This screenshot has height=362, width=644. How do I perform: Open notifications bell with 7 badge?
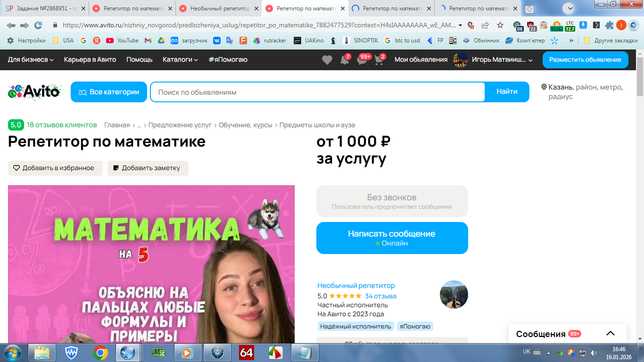345,60
